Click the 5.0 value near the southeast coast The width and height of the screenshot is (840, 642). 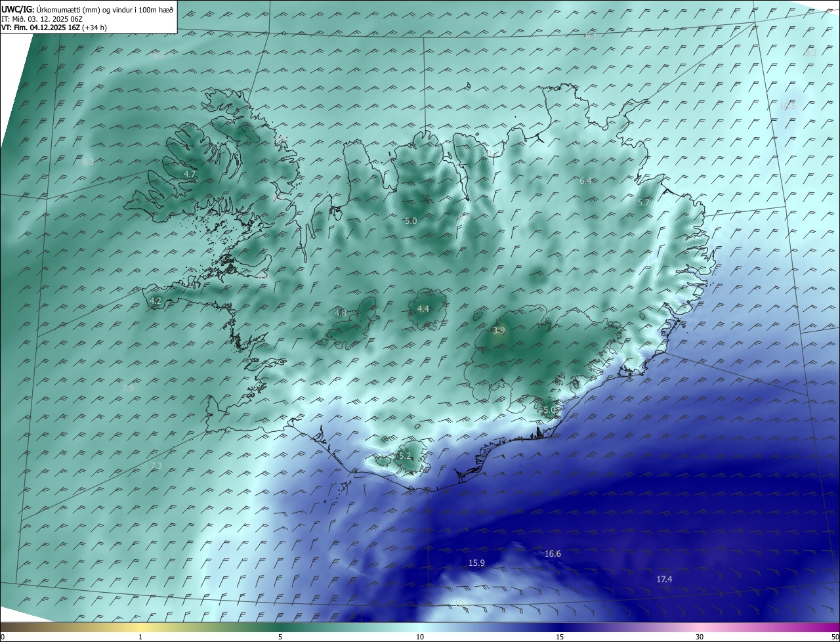(549, 410)
